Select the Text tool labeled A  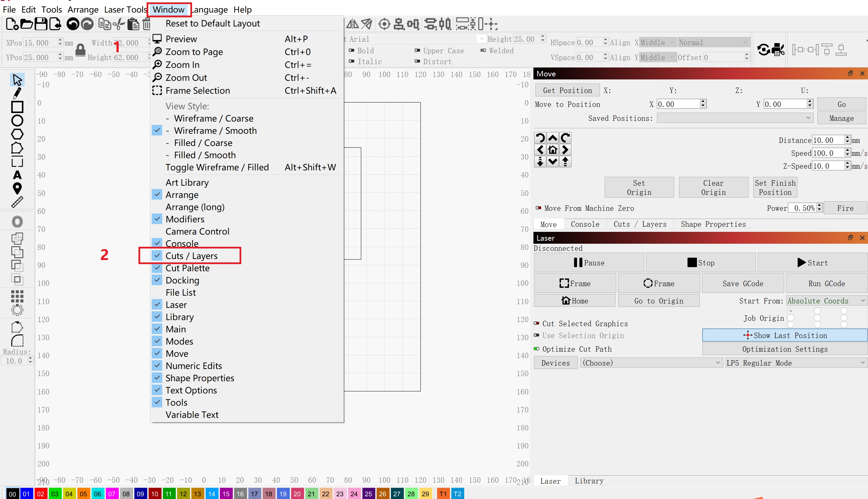coord(17,175)
